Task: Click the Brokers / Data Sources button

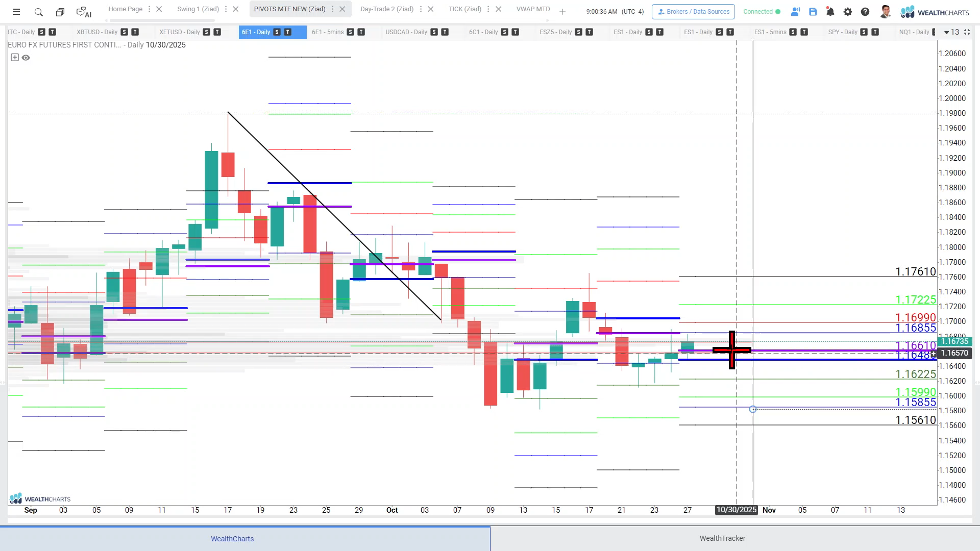Action: [693, 12]
